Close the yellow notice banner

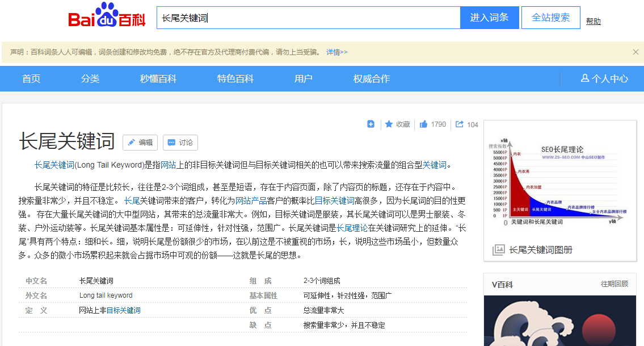(x=635, y=52)
